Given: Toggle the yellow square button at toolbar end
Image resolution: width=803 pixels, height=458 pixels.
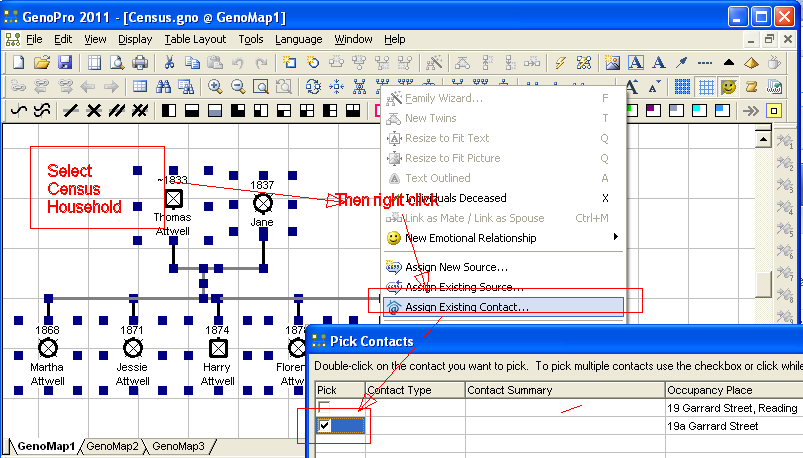Looking at the screenshot, I should (x=774, y=110).
